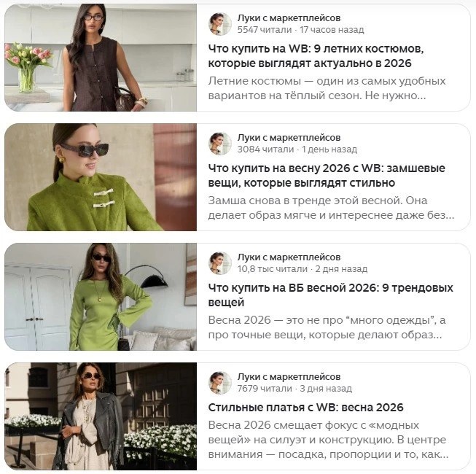Screen dimensions: 476x474
Task: Click channel name above the suede items headline
Action: (x=289, y=137)
